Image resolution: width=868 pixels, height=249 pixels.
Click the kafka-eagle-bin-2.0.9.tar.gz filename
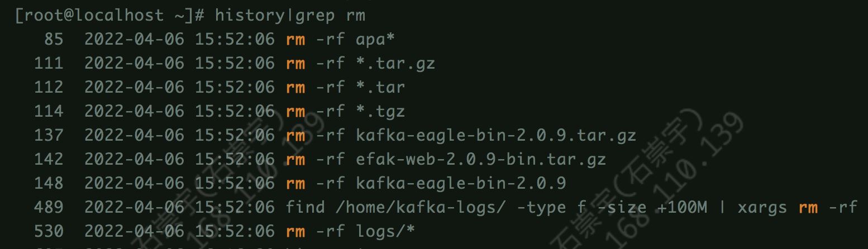coord(496,135)
